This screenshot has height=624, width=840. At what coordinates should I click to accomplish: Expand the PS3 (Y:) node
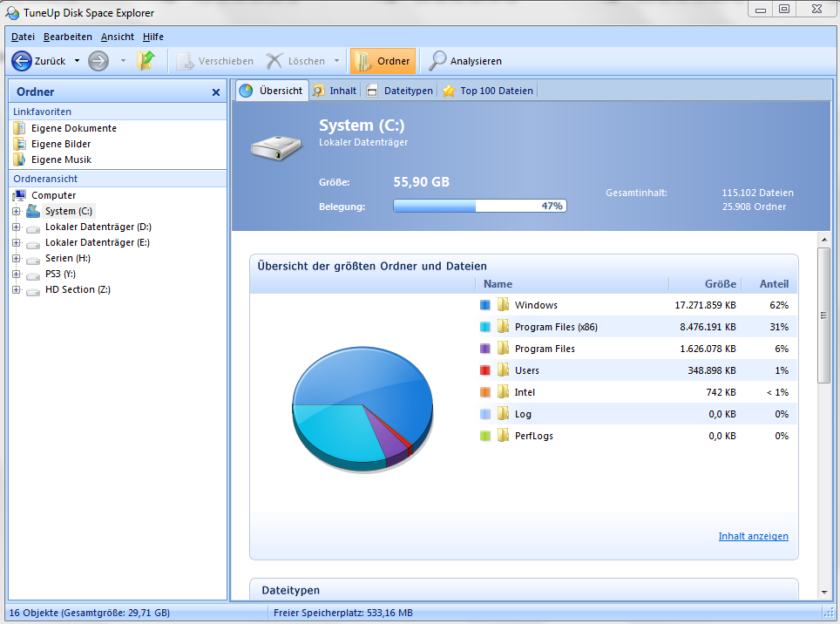[x=16, y=274]
